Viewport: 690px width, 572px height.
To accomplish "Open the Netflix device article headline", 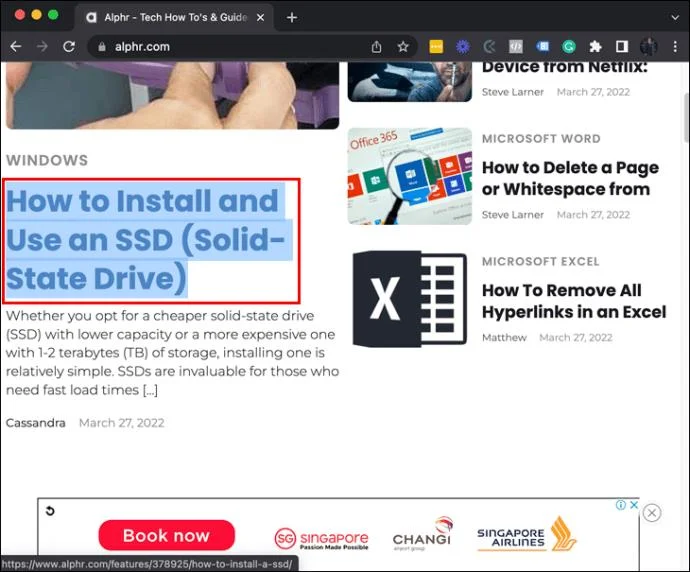I will (x=565, y=68).
